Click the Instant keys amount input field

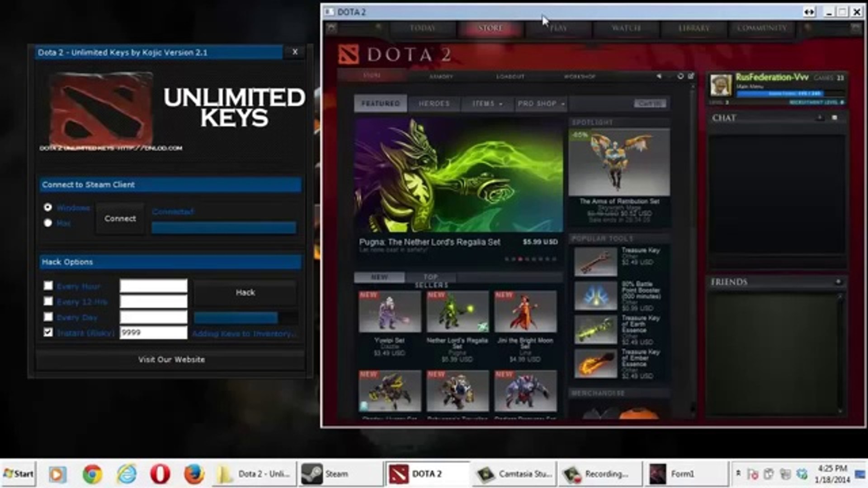[153, 333]
